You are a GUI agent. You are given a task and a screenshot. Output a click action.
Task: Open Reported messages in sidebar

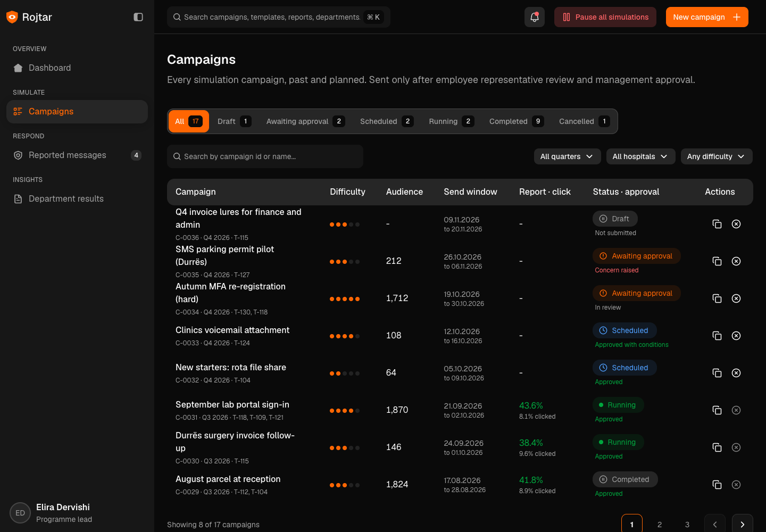(x=77, y=155)
